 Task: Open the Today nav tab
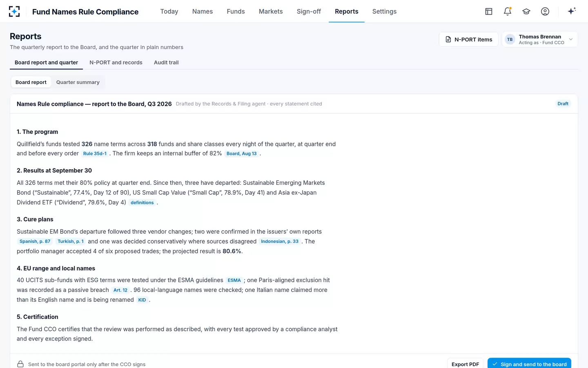coord(169,11)
